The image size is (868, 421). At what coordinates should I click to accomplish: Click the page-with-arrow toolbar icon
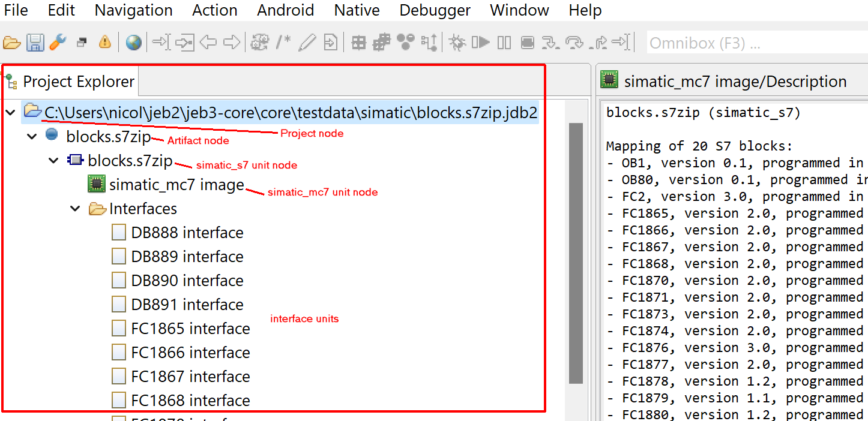330,43
